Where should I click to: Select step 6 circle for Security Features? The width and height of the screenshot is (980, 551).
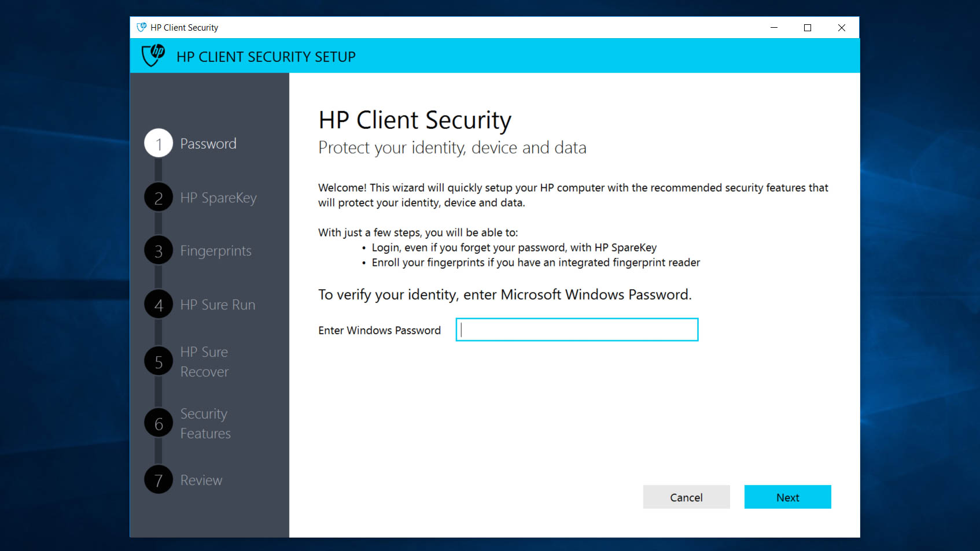tap(159, 423)
